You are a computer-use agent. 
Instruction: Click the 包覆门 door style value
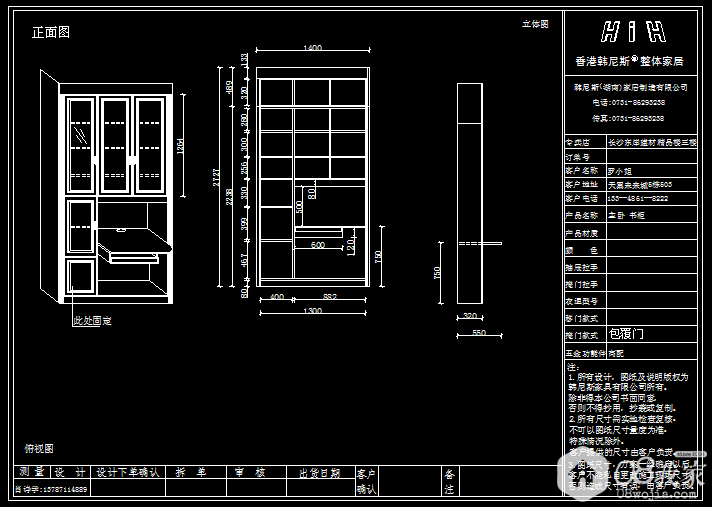(626, 334)
